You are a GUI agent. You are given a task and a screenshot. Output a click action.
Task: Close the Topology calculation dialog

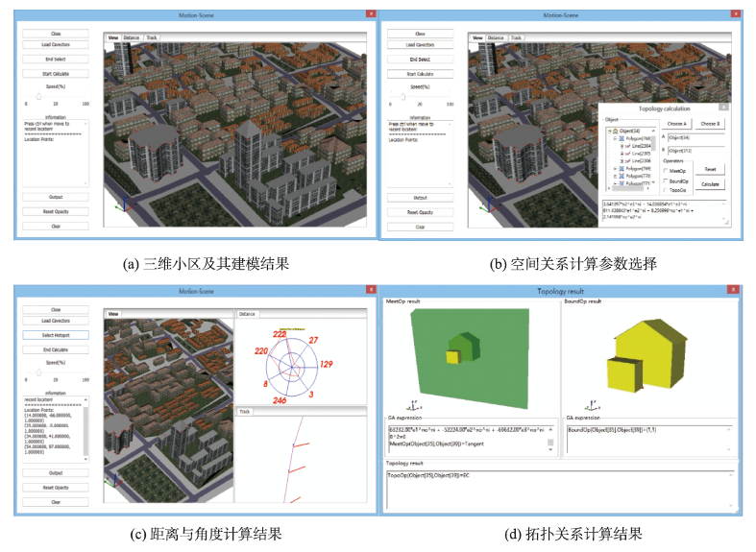(x=723, y=108)
